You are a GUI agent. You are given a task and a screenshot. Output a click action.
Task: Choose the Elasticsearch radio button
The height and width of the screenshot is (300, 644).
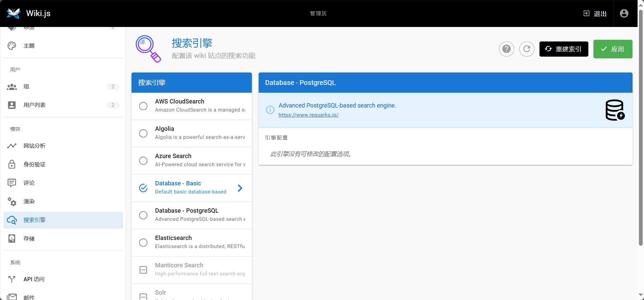tap(143, 242)
